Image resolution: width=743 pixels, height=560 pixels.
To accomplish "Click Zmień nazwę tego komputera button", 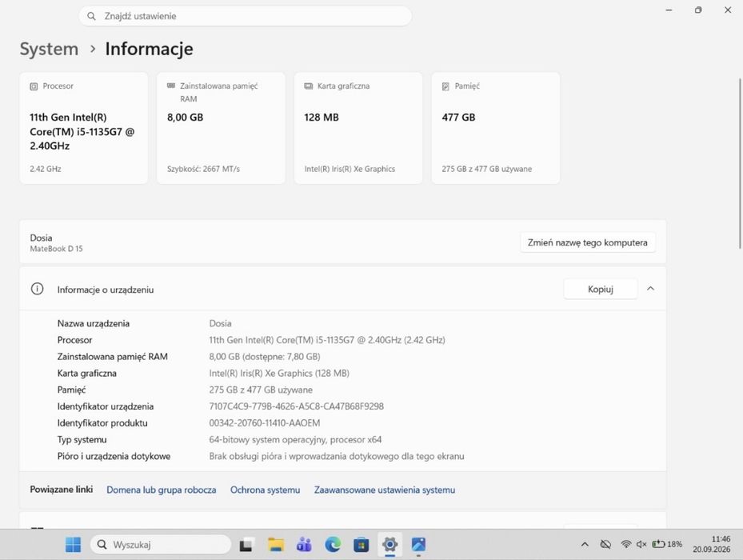I will (588, 242).
